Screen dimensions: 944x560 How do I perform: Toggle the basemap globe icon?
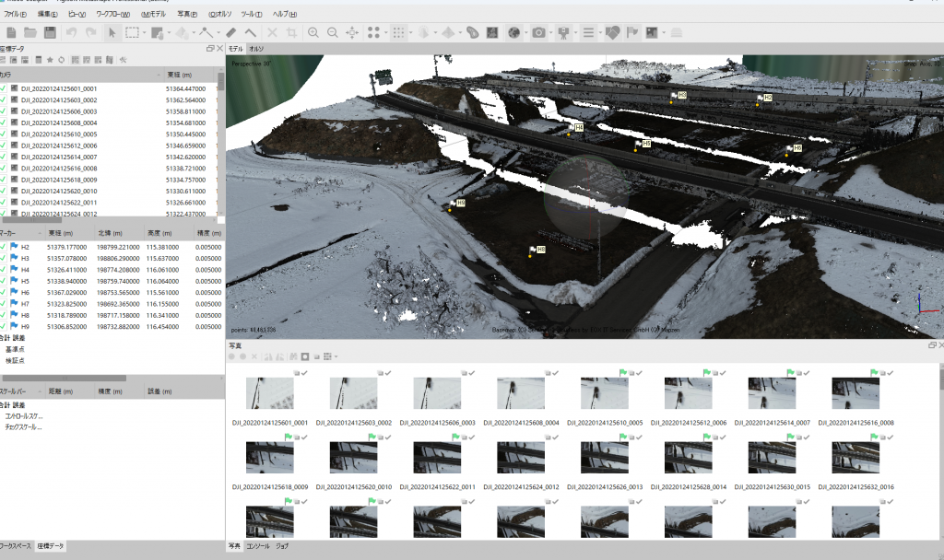[x=513, y=33]
